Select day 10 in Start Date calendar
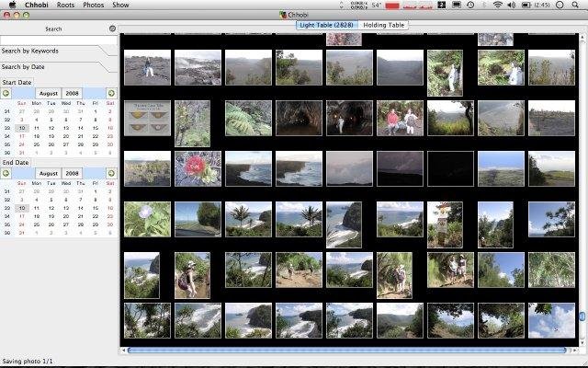The width and height of the screenshot is (588, 368). pyautogui.click(x=22, y=128)
